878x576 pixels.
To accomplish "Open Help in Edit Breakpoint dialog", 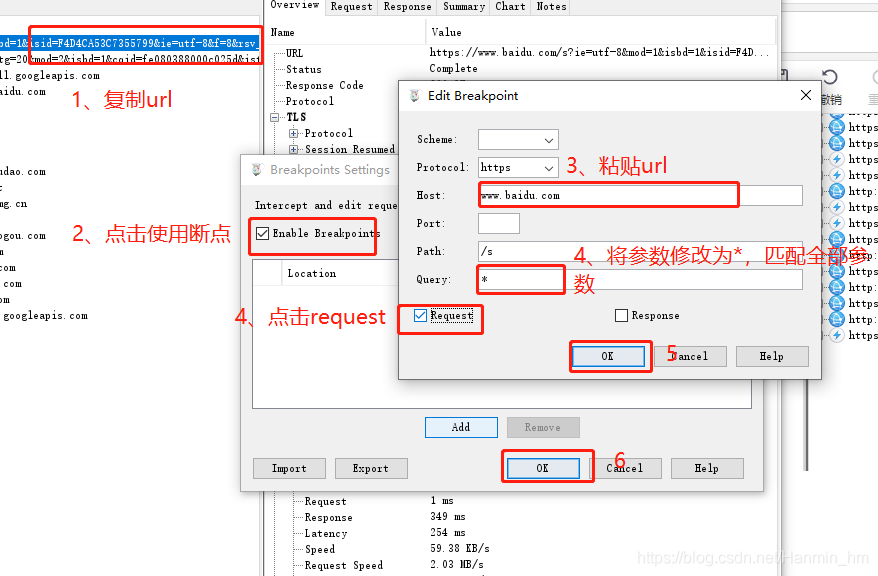I will pos(772,356).
